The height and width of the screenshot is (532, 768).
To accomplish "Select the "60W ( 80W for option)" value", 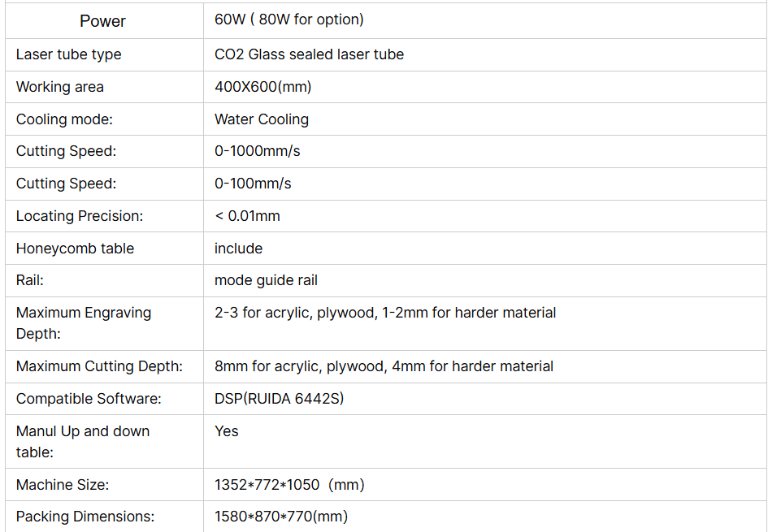I will point(289,19).
